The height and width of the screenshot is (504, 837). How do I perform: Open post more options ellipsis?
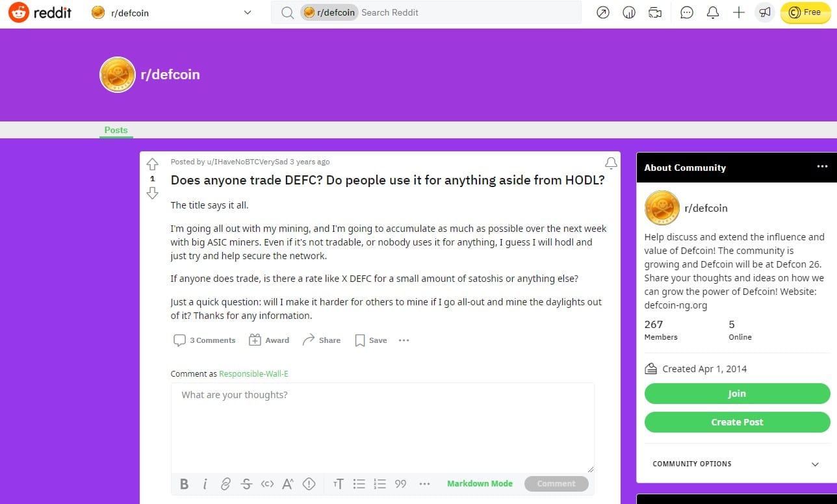point(404,340)
